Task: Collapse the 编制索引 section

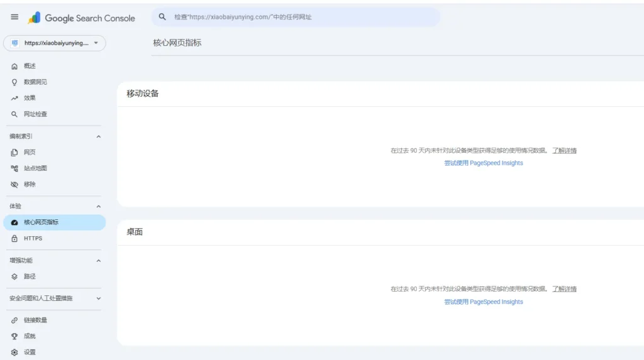Action: pos(99,137)
